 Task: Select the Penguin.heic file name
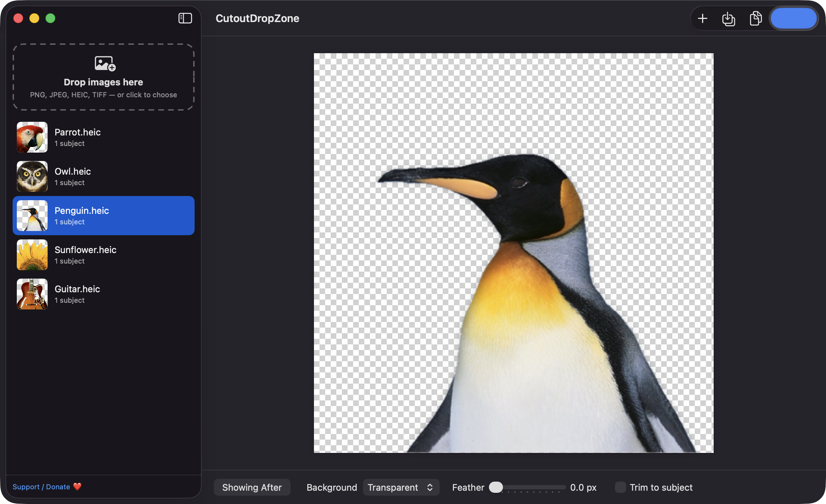pos(82,211)
